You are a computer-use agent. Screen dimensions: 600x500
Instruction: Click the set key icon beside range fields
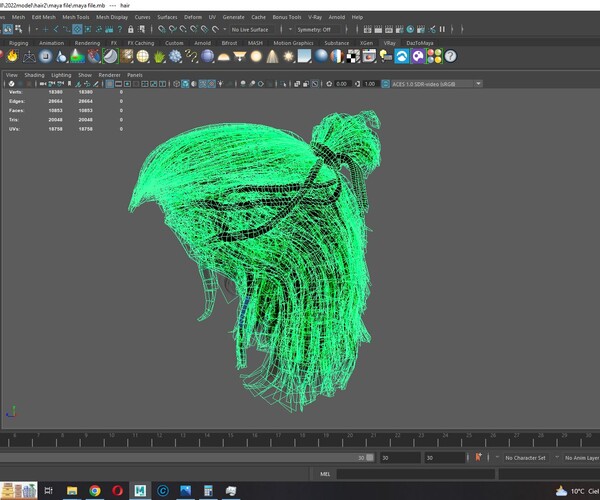tap(478, 457)
